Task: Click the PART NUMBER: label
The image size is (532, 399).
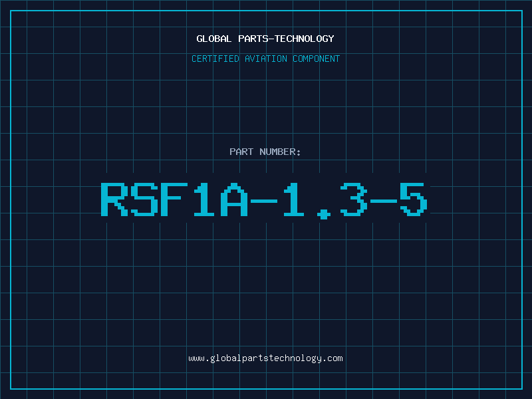Action: [x=265, y=152]
